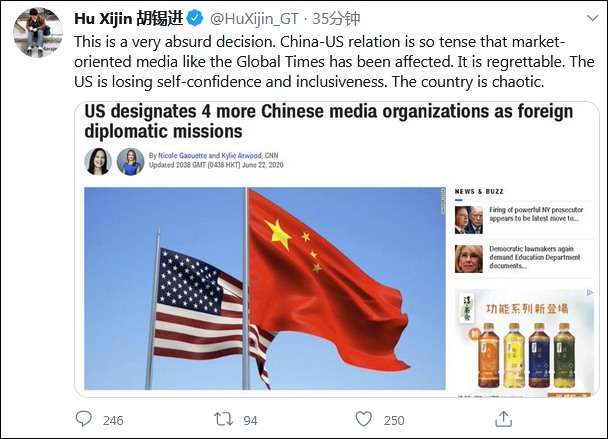Image resolution: width=608 pixels, height=439 pixels.
Task: Click the Hu Xijin display name
Action: (x=128, y=18)
